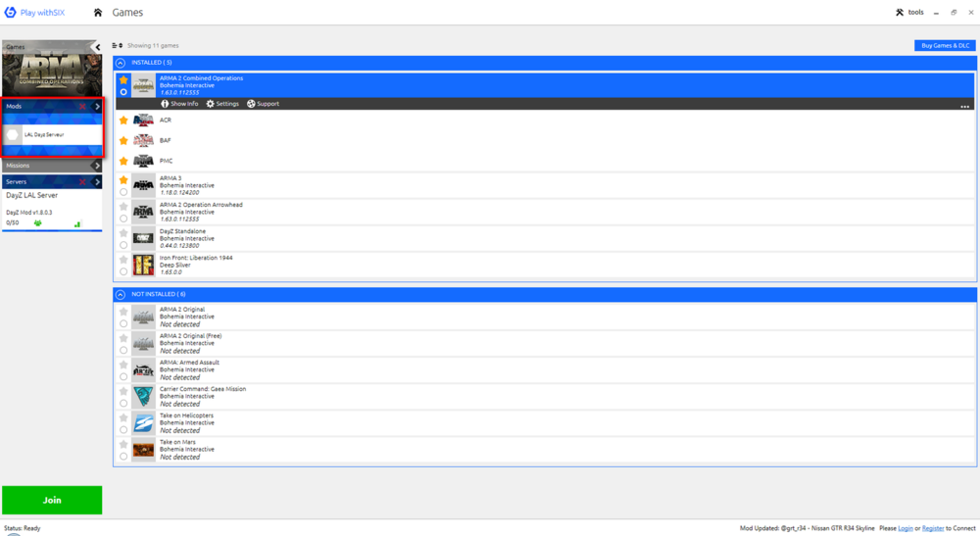This screenshot has height=536, width=980.
Task: Click the Take on Mars icon
Action: tap(143, 450)
